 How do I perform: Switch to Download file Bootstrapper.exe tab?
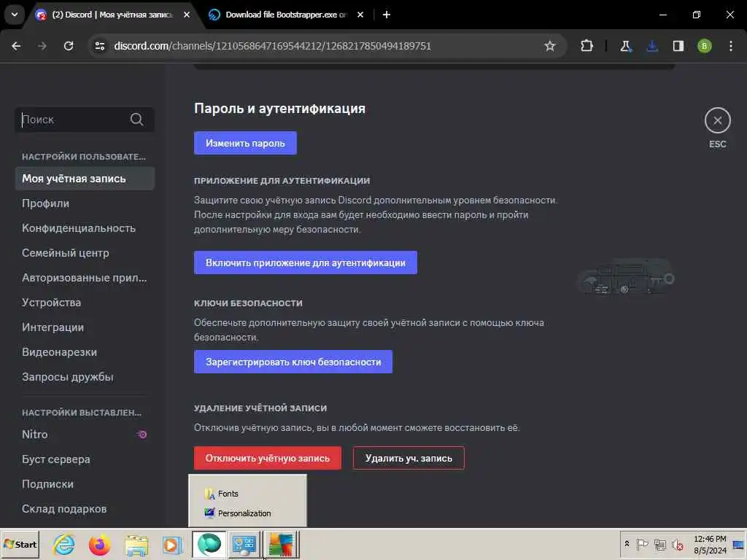click(x=287, y=15)
